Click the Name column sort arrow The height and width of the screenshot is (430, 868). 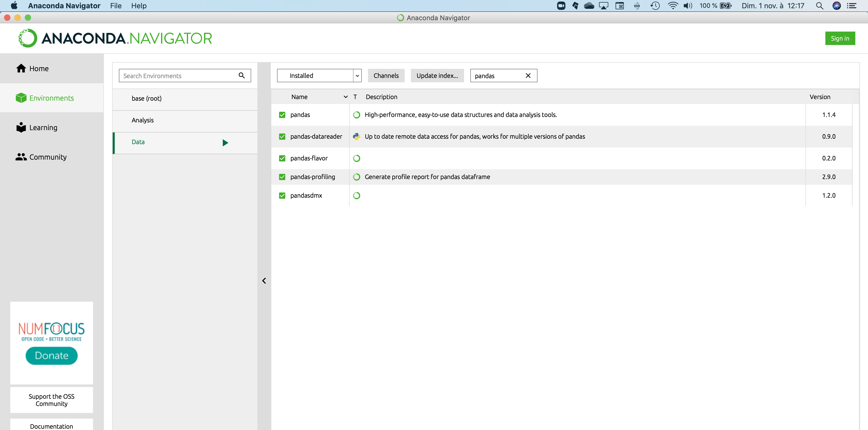345,97
